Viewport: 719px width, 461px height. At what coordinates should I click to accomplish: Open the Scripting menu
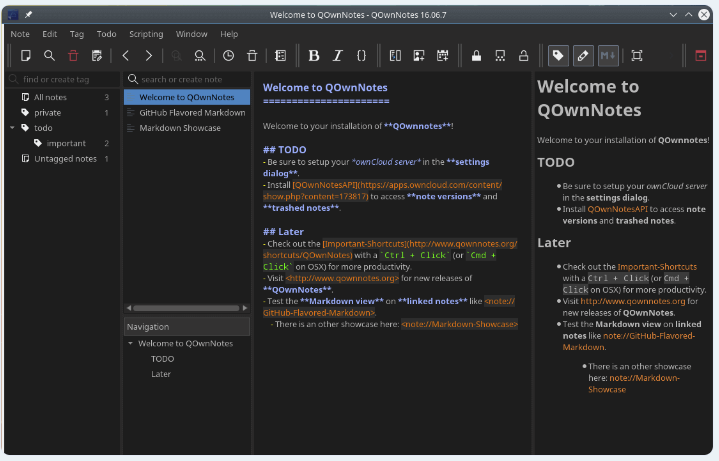pos(146,34)
